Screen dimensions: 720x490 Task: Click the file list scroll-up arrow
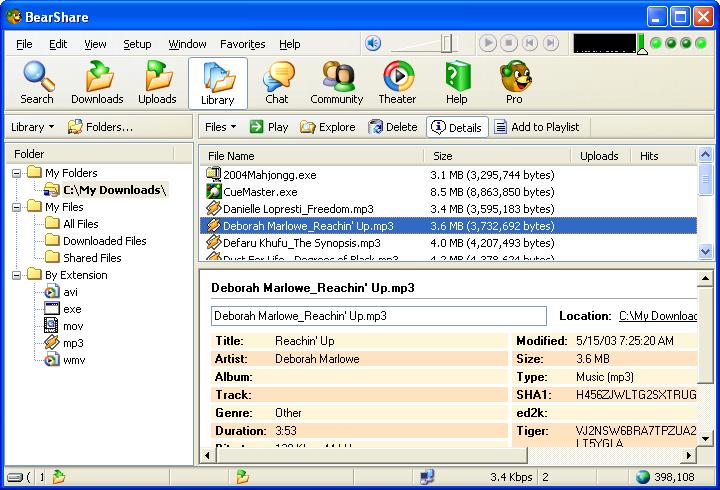705,155
